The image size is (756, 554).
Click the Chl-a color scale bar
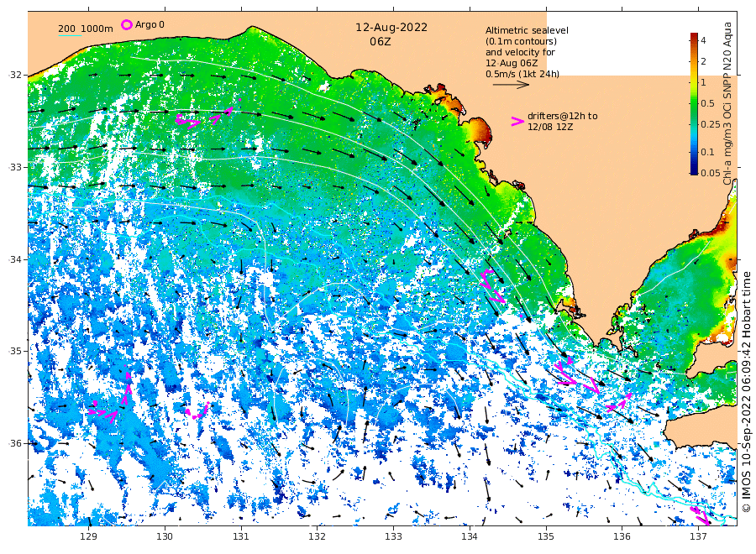tap(694, 103)
